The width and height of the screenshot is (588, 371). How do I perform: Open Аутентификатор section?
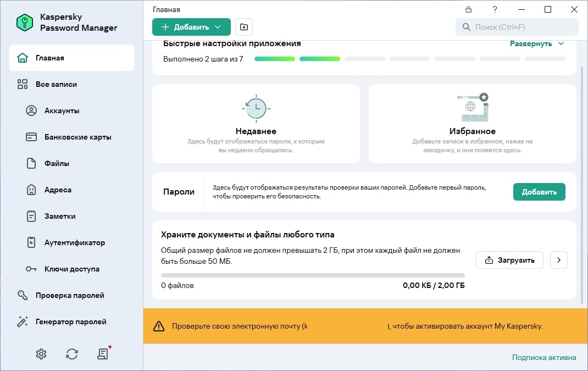[x=75, y=242]
